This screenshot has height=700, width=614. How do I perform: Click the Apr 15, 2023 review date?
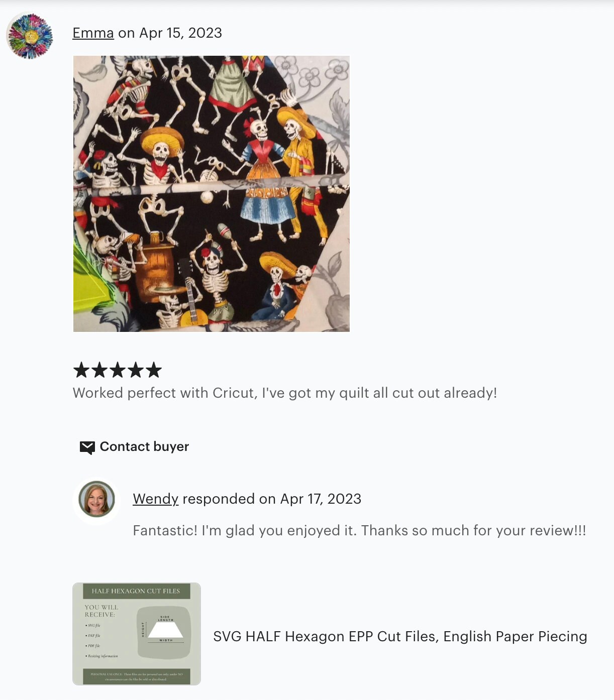(x=181, y=33)
